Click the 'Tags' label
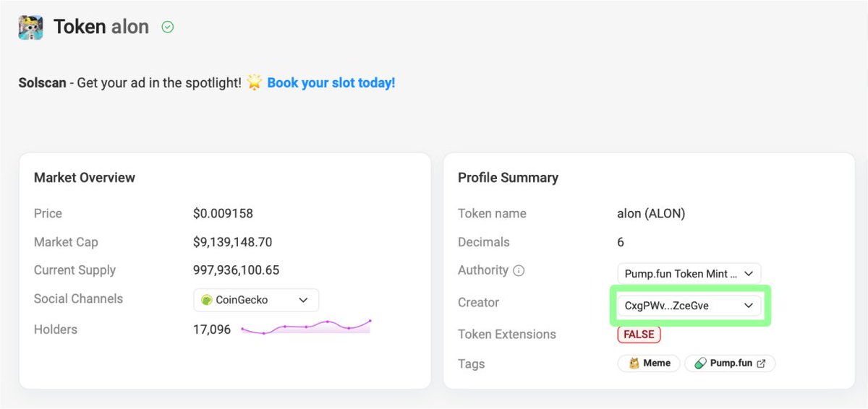Screen dimensions: 868x409 click(x=472, y=364)
